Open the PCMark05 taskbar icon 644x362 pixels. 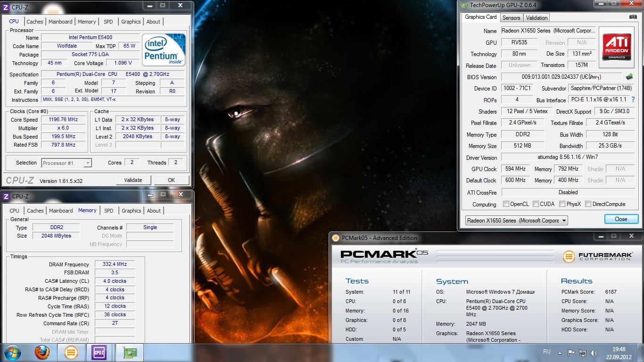[71, 353]
